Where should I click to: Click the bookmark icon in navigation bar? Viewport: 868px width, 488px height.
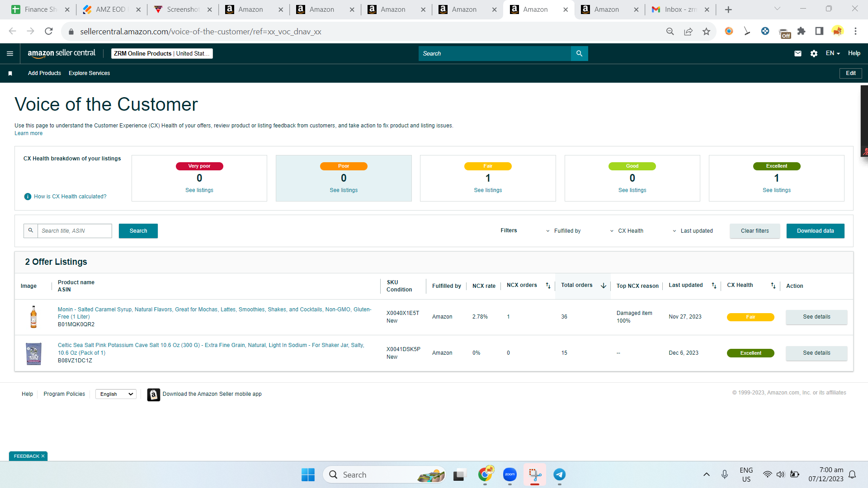pyautogui.click(x=10, y=73)
